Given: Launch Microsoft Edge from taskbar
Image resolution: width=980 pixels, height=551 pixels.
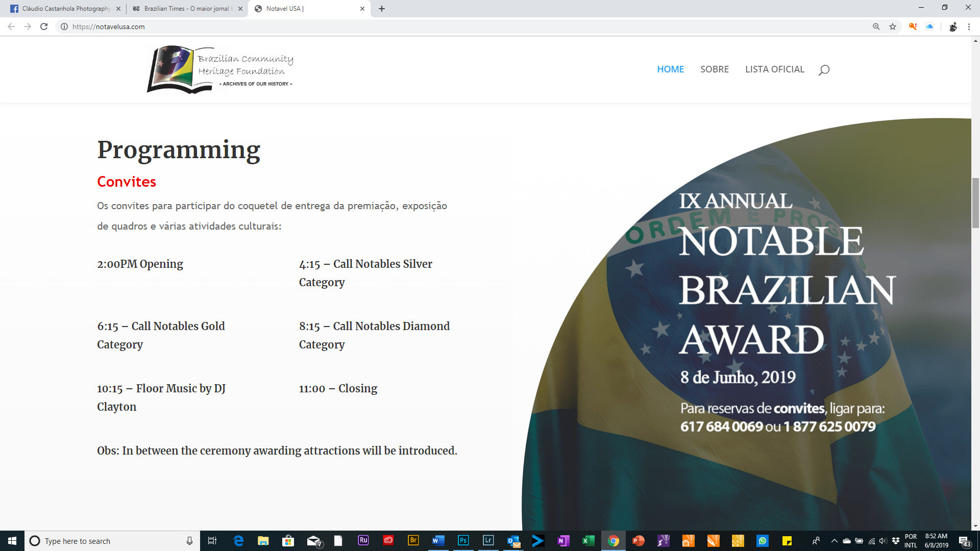Looking at the screenshot, I should point(238,541).
